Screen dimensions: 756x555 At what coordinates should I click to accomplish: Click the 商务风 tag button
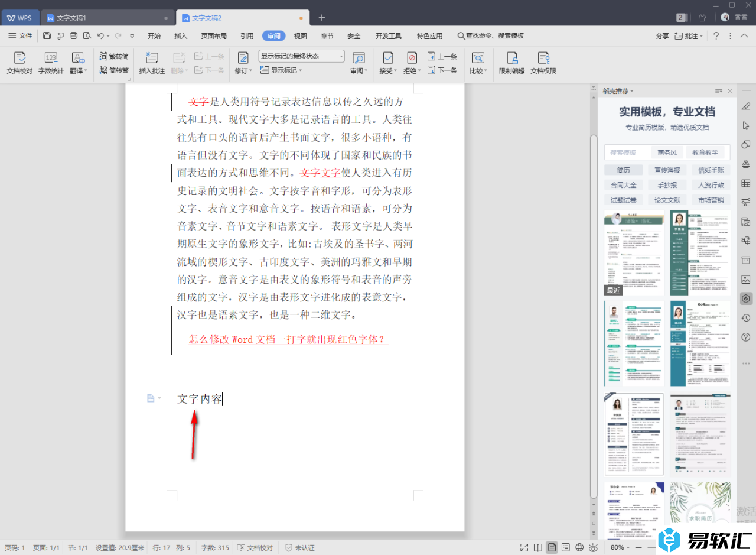pyautogui.click(x=667, y=152)
